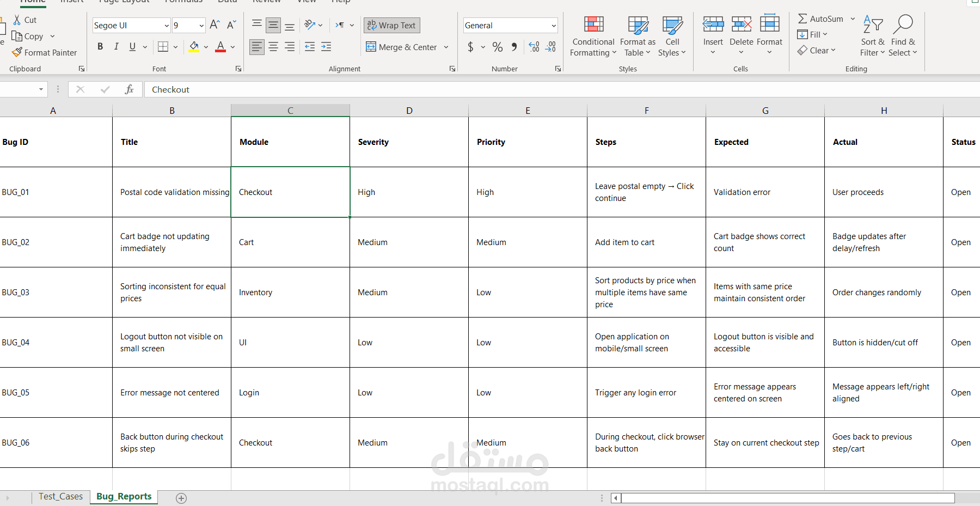Expand the Merge & Center dropdown arrow

(x=446, y=47)
